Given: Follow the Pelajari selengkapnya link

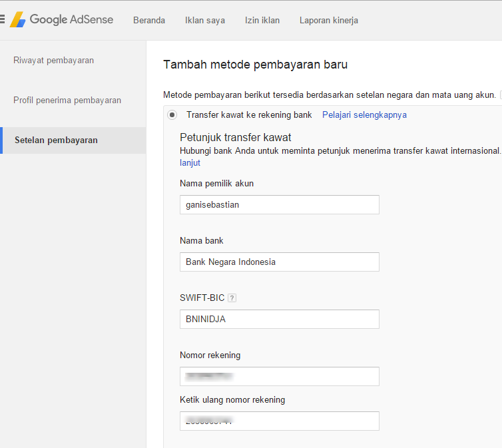Looking at the screenshot, I should tap(364, 115).
